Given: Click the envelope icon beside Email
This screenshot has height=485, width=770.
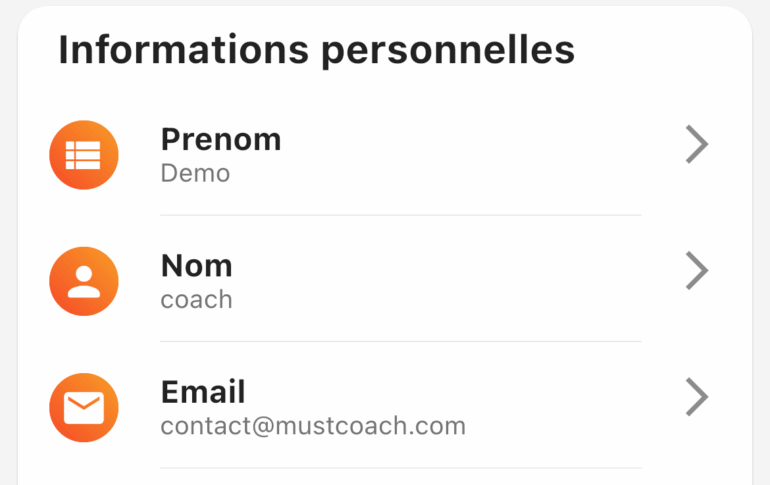Looking at the screenshot, I should point(83,407).
